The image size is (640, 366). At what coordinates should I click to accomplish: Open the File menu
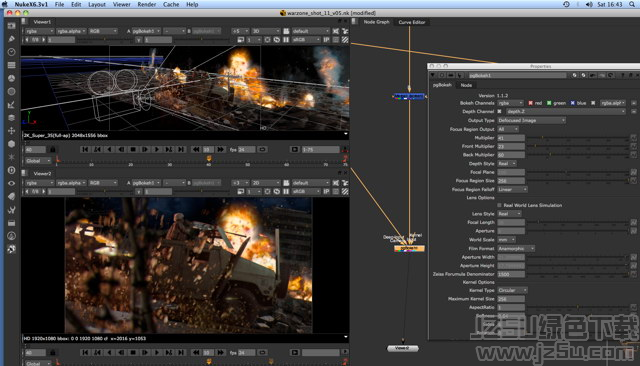(60, 4)
